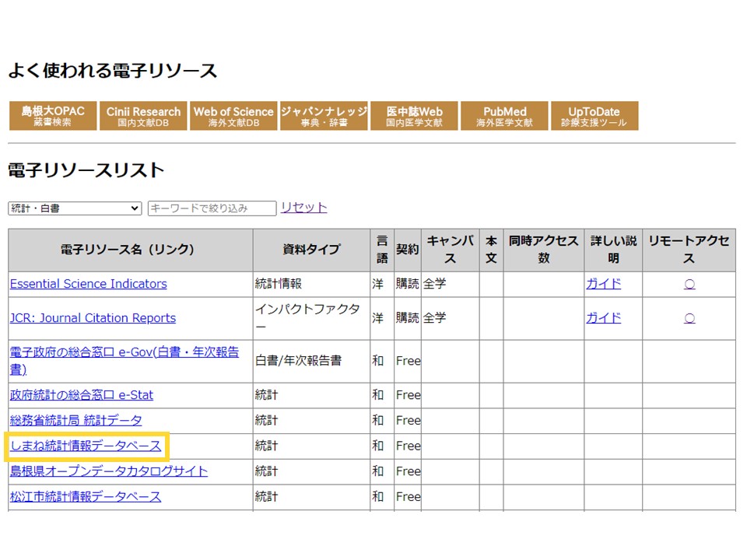Click the 電子リソースリスト heading

tap(86, 170)
